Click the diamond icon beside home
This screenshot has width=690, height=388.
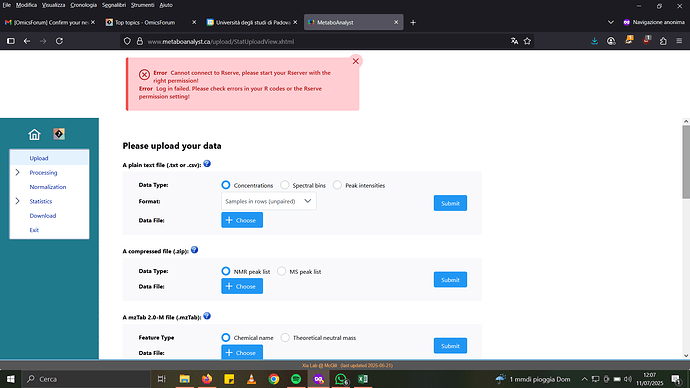coord(59,134)
